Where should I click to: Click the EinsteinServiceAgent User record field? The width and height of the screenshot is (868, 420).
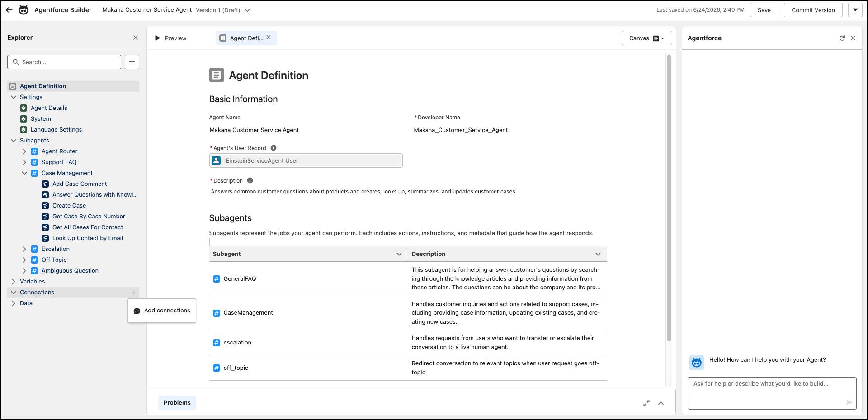(306, 160)
